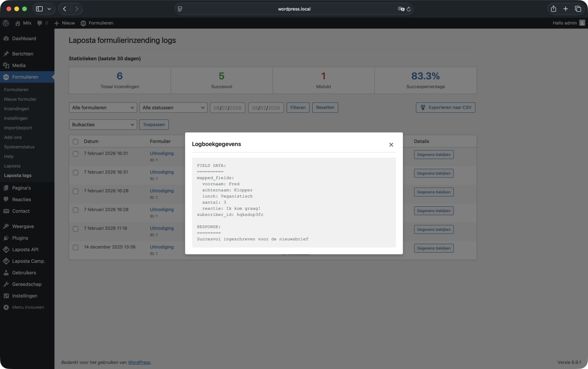Click the Plugins sidebar icon
This screenshot has height=369, width=588.
click(x=6, y=238)
